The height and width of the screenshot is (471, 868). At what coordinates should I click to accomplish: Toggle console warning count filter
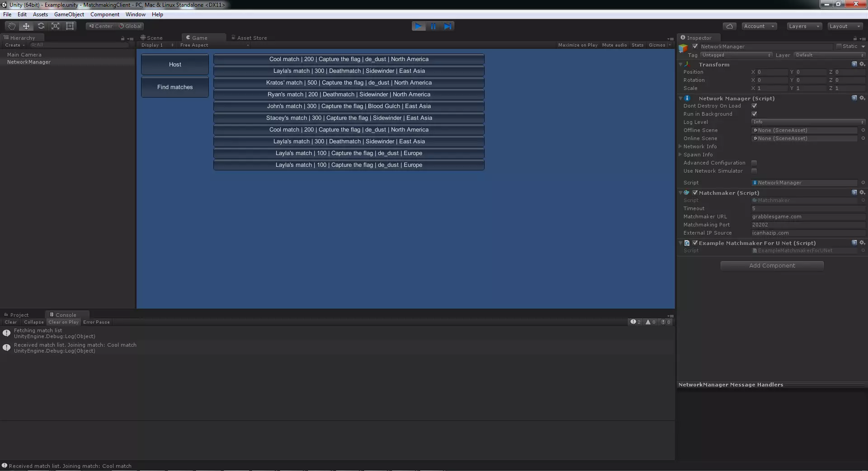point(651,322)
